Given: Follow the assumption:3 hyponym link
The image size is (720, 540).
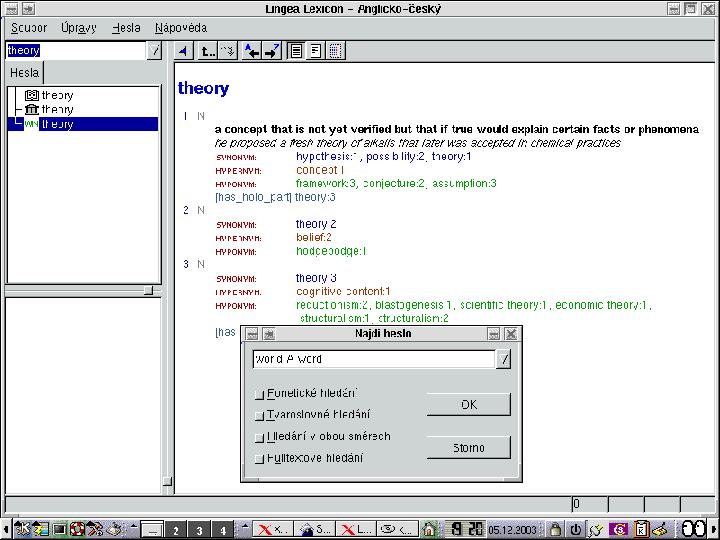Looking at the screenshot, I should [x=464, y=184].
